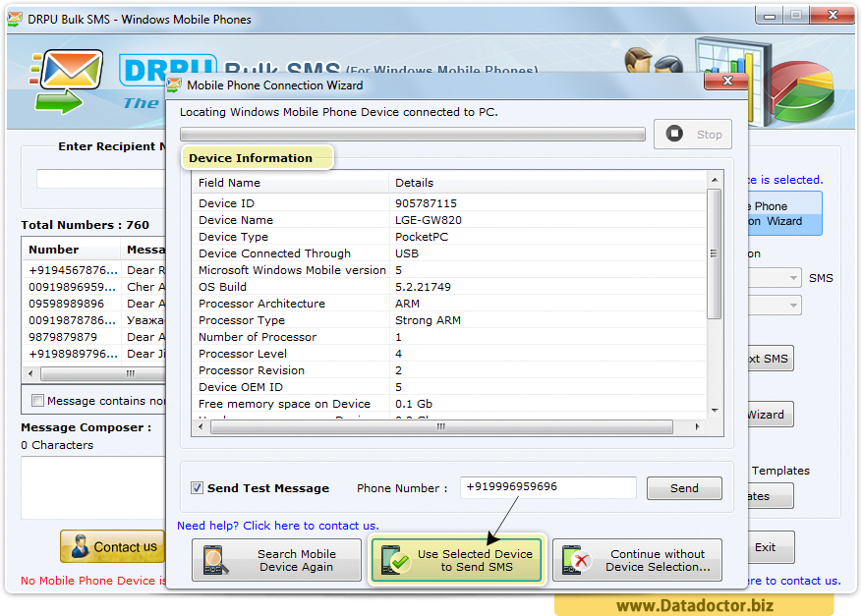862x616 pixels.
Task: Open the Need help contact us link
Action: (277, 526)
